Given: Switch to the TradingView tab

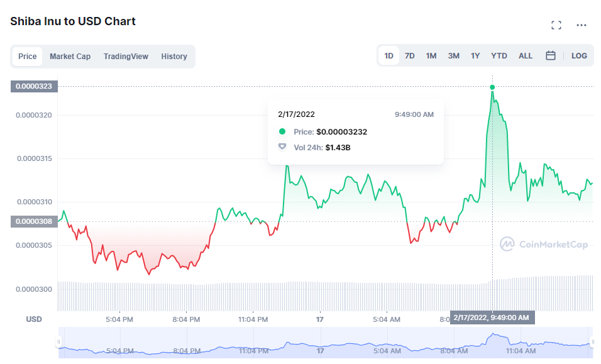Looking at the screenshot, I should (126, 57).
